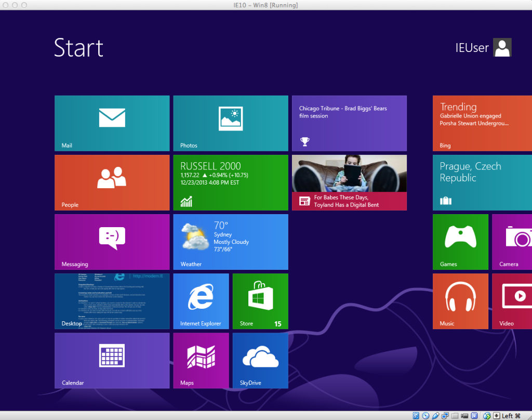Open the RUSSELL 2000 finance tile

point(231,182)
